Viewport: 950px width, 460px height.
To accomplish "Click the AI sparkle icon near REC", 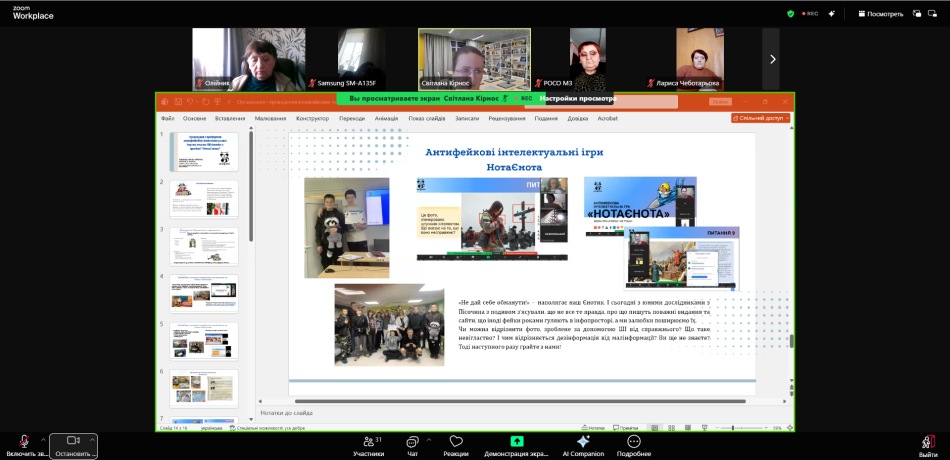I will coord(832,14).
